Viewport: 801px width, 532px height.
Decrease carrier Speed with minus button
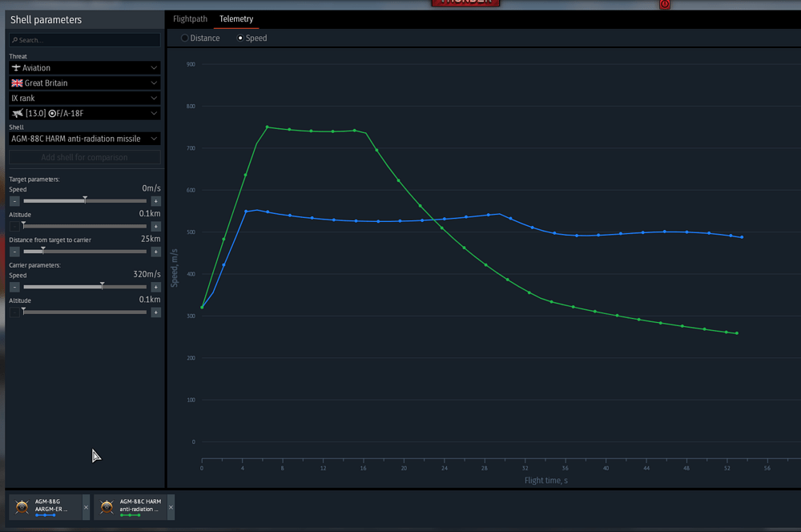click(14, 287)
